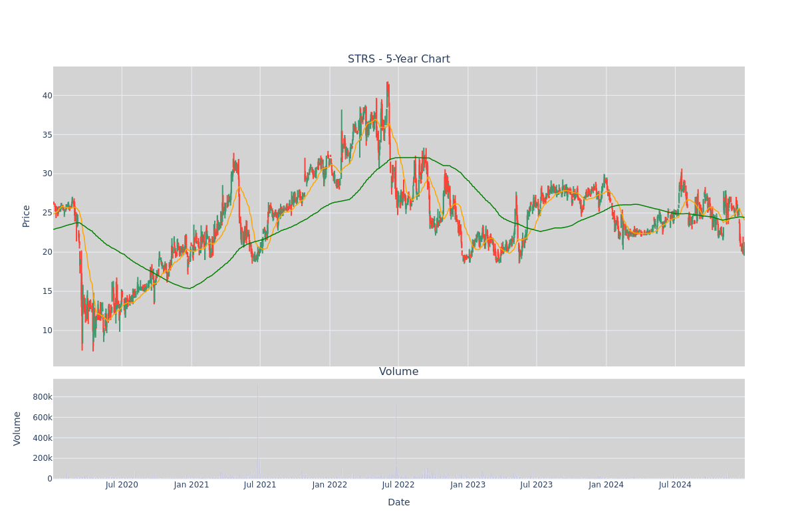Screen dimensions: 798x532
Task: Click the price tick label "15"
Action: (x=47, y=291)
